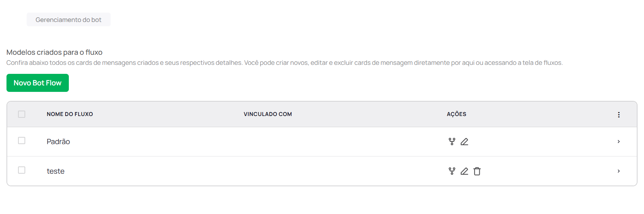The height and width of the screenshot is (214, 644).
Task: Open the Padrão flow name
Action: pos(58,142)
